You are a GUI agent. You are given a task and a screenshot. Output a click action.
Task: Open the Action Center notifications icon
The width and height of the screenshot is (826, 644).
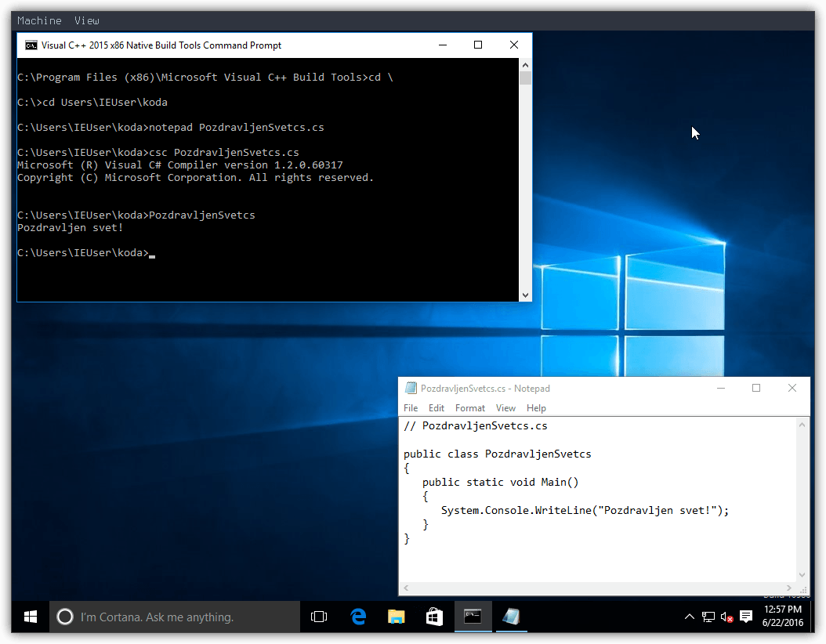(746, 617)
